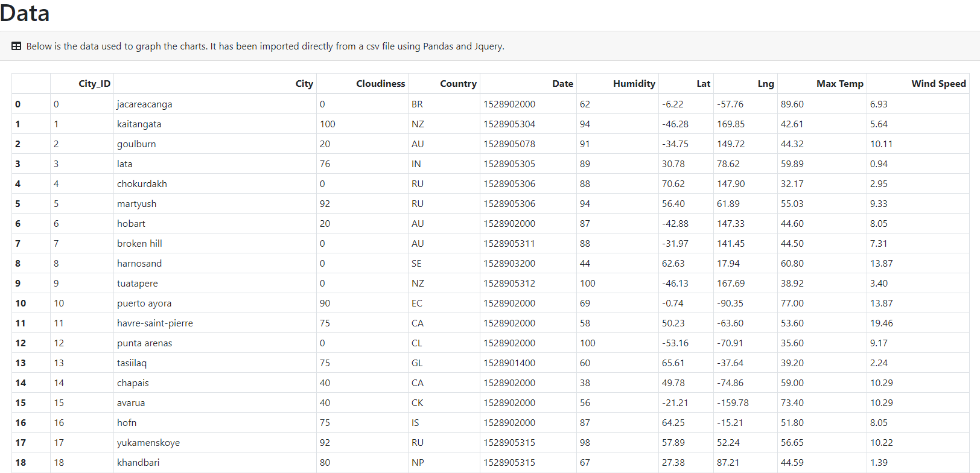980x473 pixels.
Task: Click country code CK in avarua row
Action: point(417,402)
